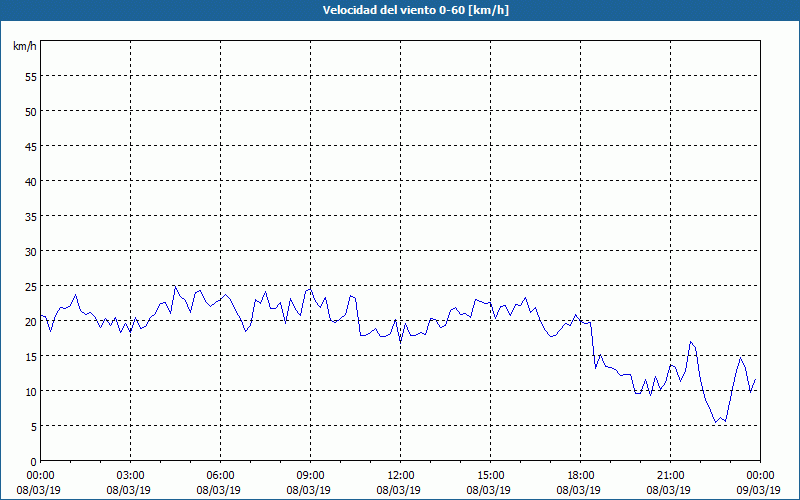Click the 06:00 time label
This screenshot has height=500, width=800.
click(x=218, y=476)
